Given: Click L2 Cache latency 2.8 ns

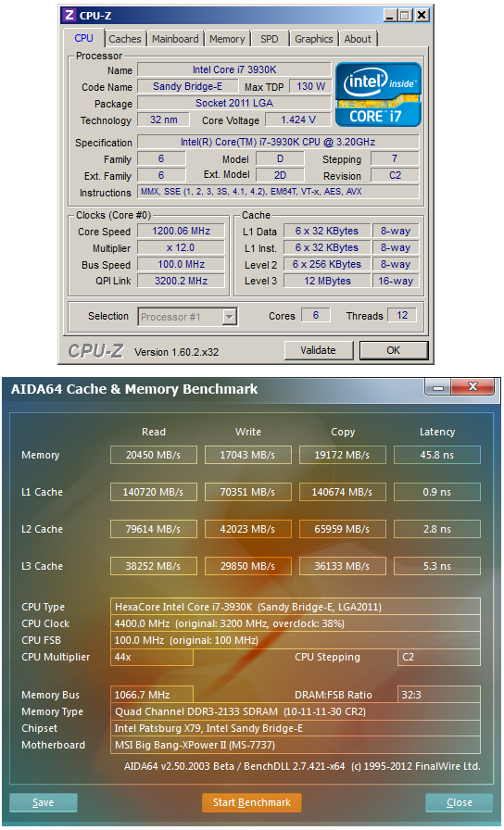Looking at the screenshot, I should click(x=437, y=529).
